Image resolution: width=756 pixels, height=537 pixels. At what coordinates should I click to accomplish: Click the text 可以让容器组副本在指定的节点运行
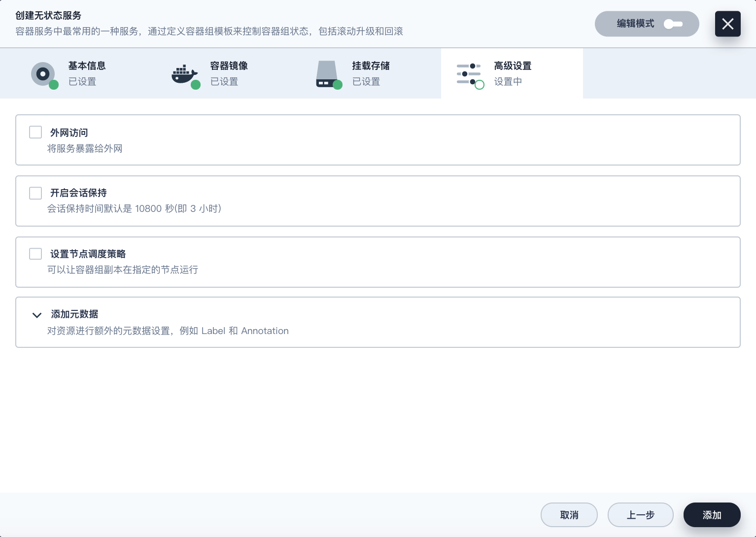point(123,269)
